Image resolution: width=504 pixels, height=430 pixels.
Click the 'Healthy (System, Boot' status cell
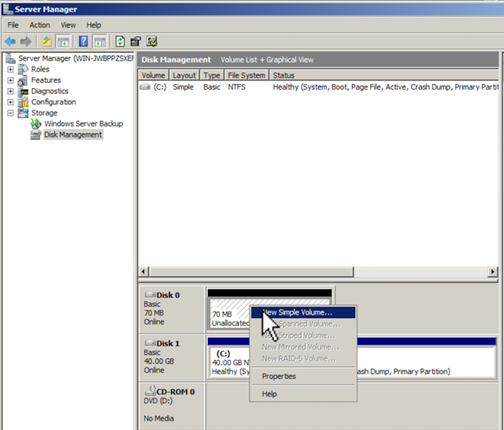pos(386,87)
